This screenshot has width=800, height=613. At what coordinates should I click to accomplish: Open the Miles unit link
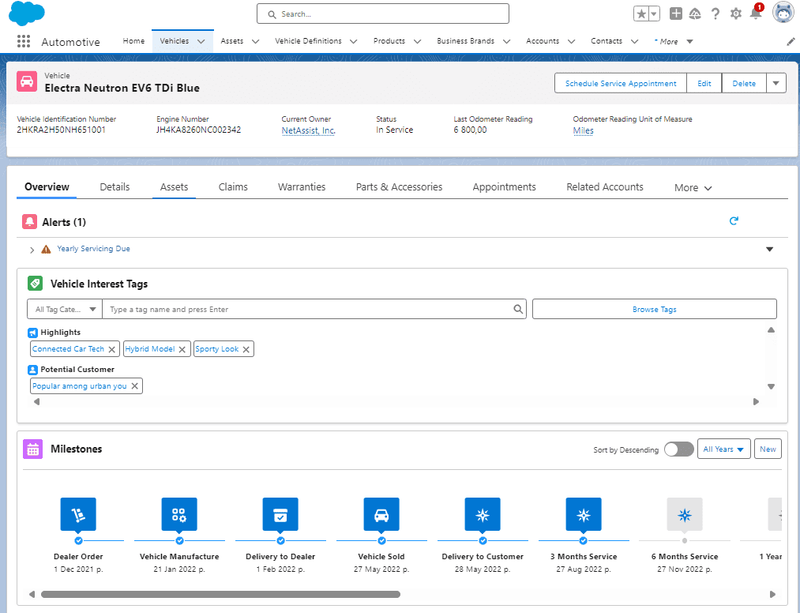[x=583, y=130]
